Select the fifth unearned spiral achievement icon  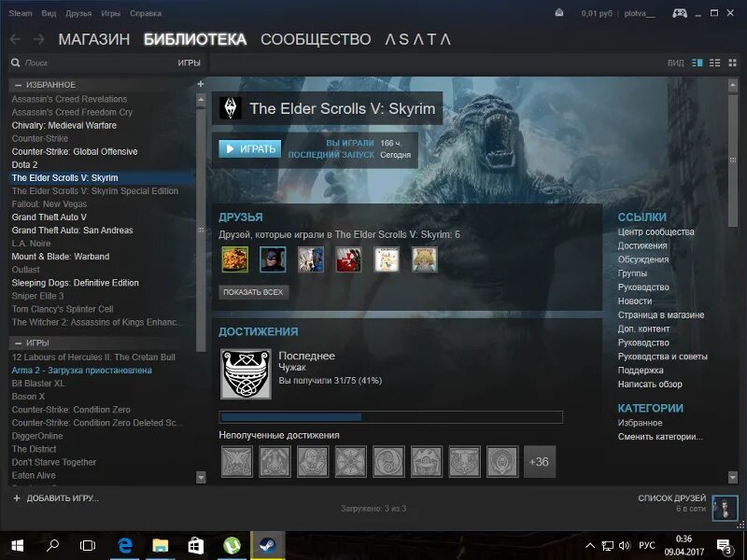(388, 461)
